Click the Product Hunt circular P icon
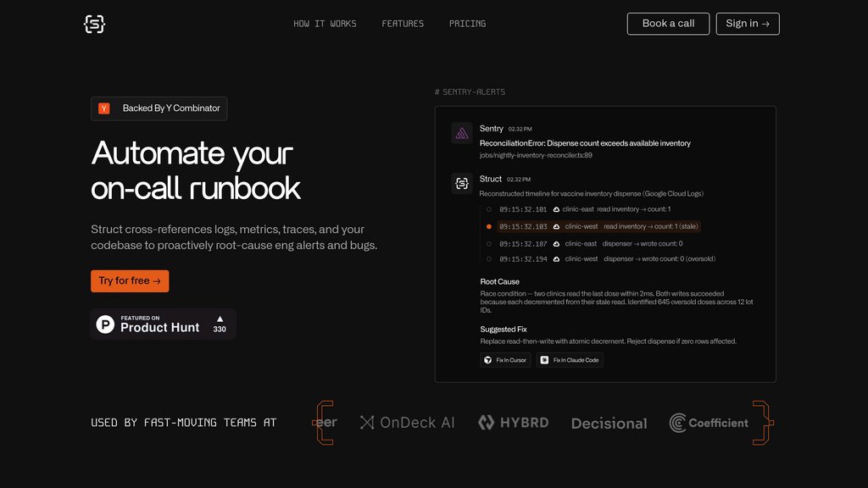The image size is (868, 488). (105, 324)
